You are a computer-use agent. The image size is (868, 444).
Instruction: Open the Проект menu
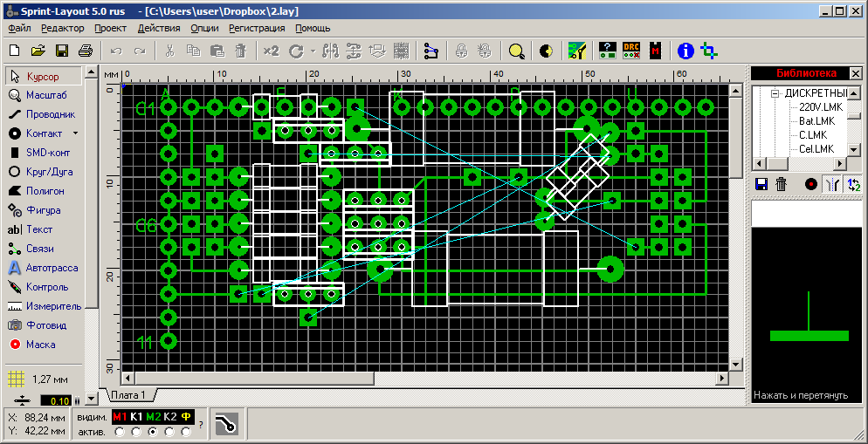(x=111, y=28)
